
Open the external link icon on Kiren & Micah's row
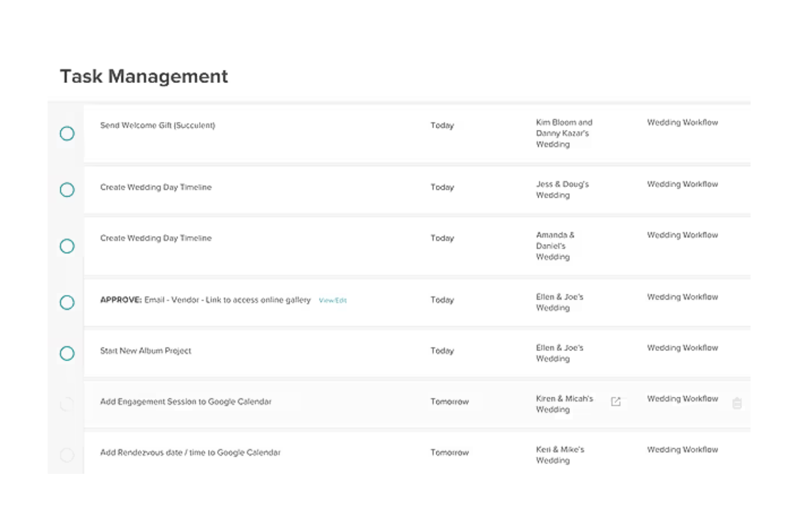[616, 402]
